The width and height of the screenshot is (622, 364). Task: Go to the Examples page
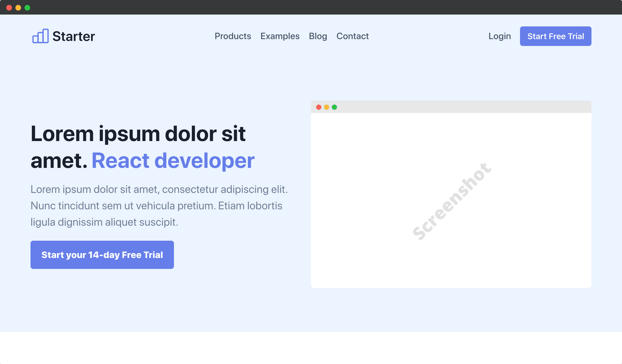[x=280, y=36]
